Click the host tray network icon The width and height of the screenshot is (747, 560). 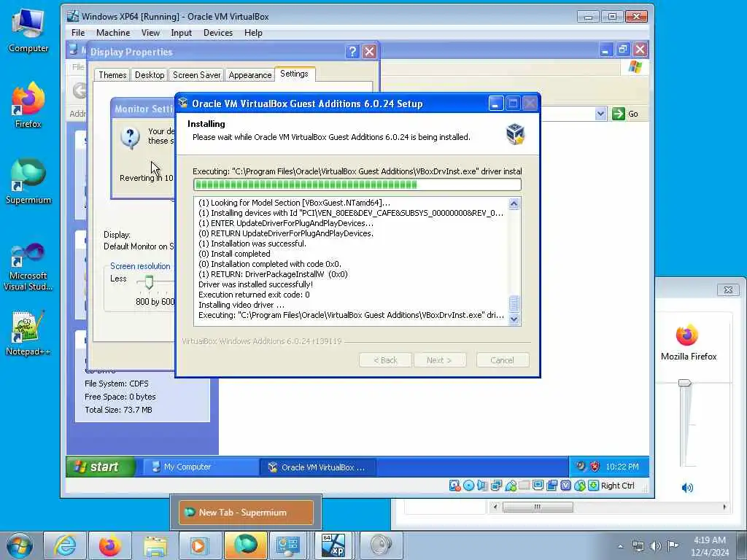click(638, 545)
